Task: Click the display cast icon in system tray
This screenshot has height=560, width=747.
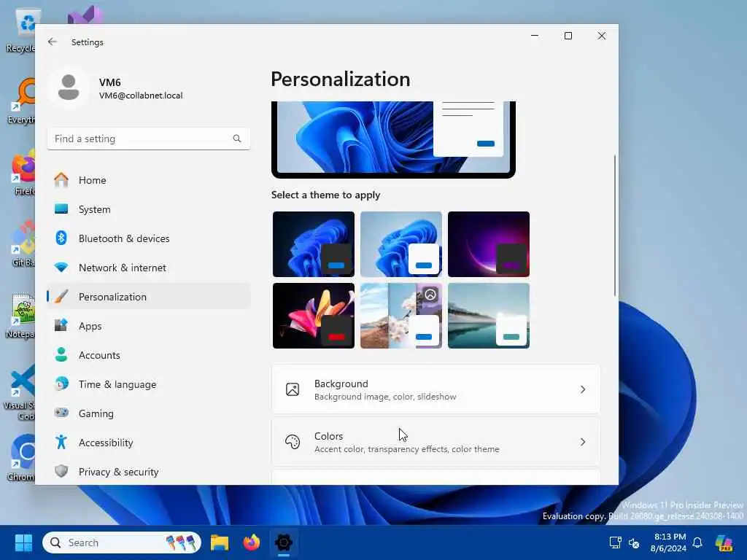Action: [x=615, y=542]
